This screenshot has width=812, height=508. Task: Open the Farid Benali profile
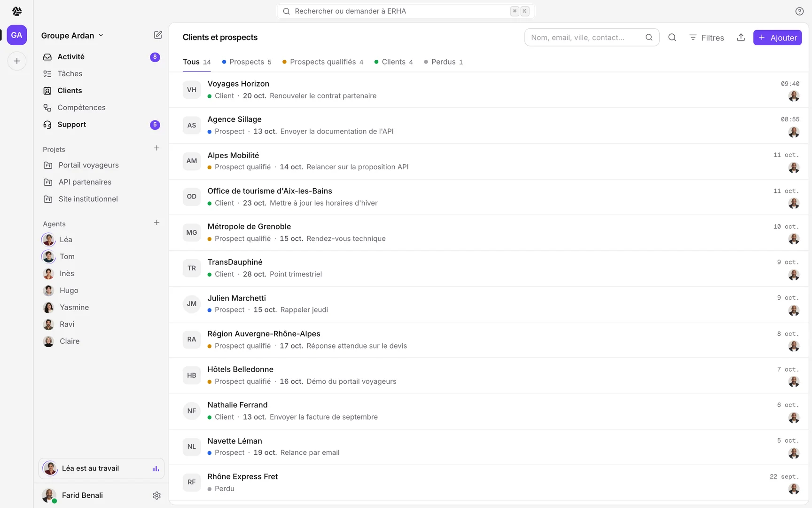pos(82,495)
